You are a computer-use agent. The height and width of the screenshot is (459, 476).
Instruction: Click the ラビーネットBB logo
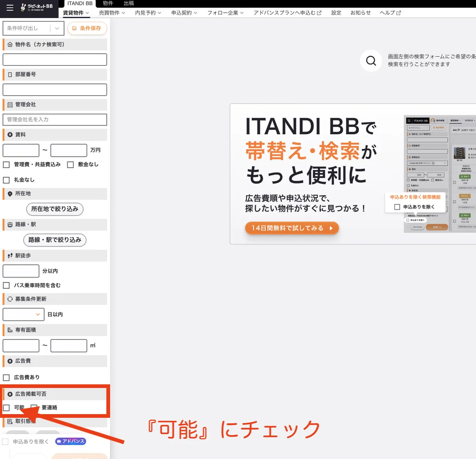36,7
